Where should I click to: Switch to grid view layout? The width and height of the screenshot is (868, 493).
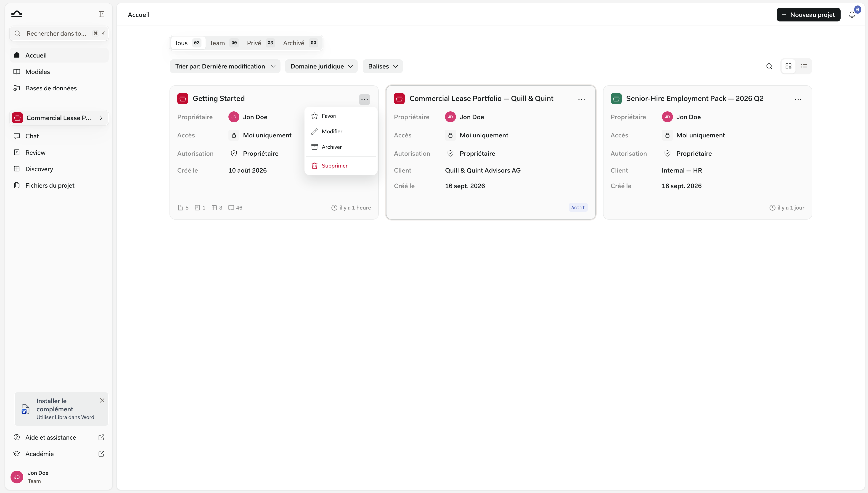pyautogui.click(x=788, y=66)
